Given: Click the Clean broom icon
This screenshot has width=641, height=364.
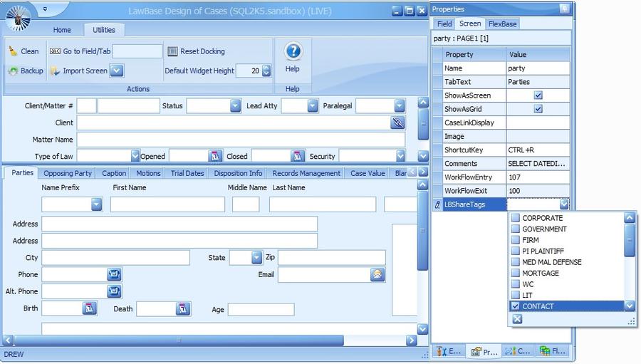Looking at the screenshot, I should [13, 51].
